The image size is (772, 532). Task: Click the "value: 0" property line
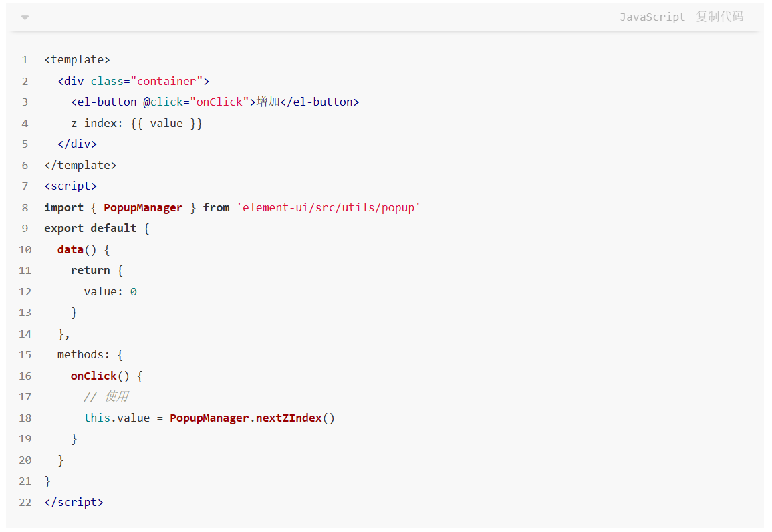coord(110,292)
